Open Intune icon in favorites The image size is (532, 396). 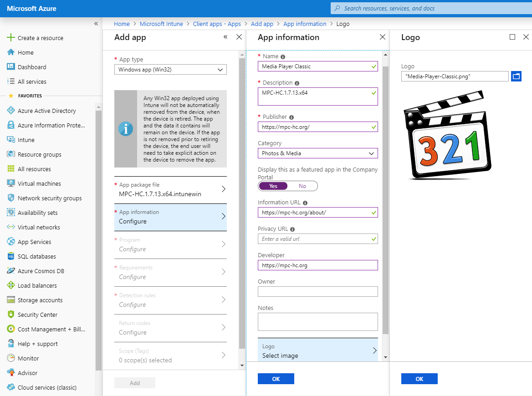pyautogui.click(x=11, y=140)
